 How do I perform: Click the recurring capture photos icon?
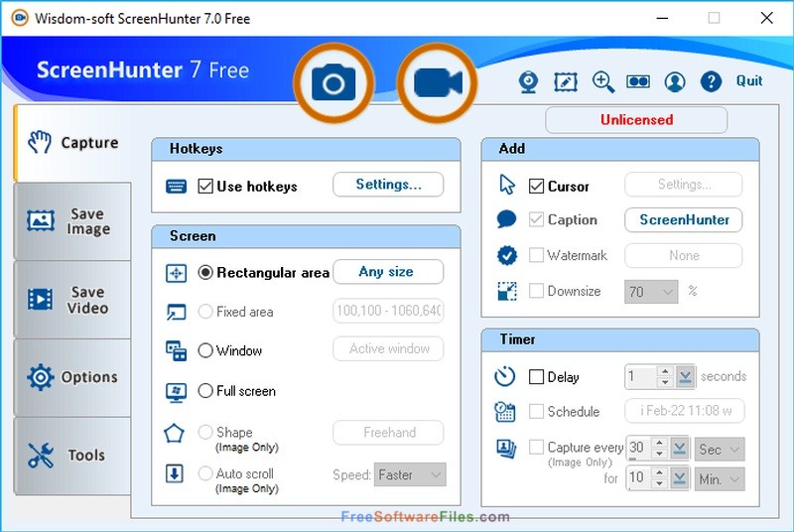click(x=506, y=449)
